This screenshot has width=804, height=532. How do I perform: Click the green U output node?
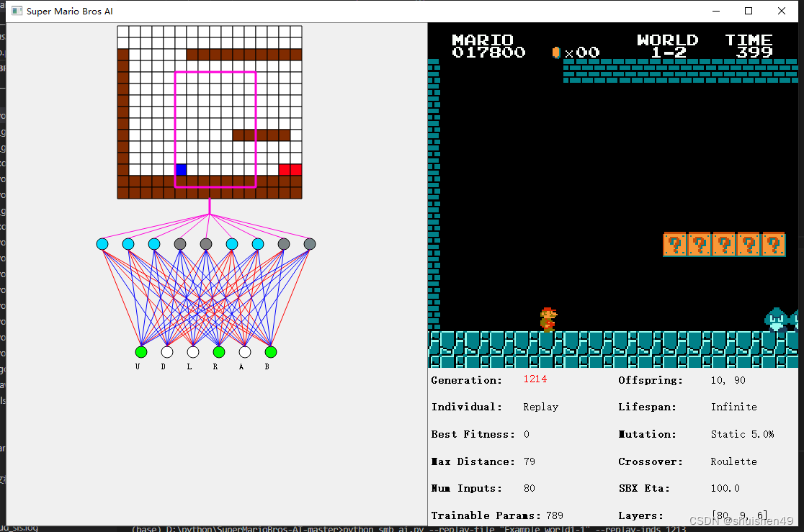click(141, 352)
